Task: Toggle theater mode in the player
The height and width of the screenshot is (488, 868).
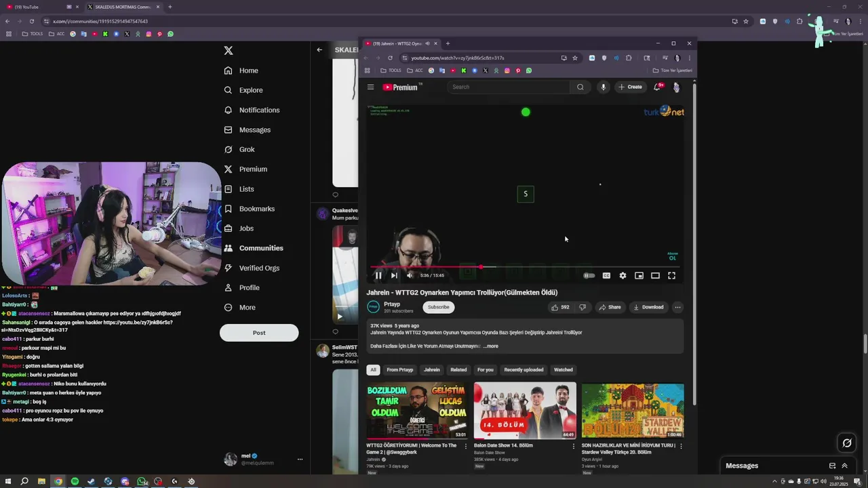Action: (655, 275)
